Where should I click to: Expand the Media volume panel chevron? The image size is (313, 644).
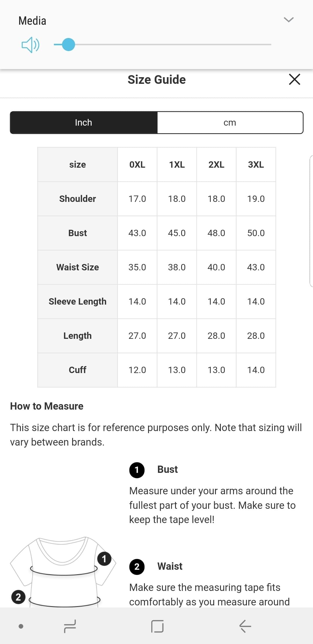click(289, 19)
